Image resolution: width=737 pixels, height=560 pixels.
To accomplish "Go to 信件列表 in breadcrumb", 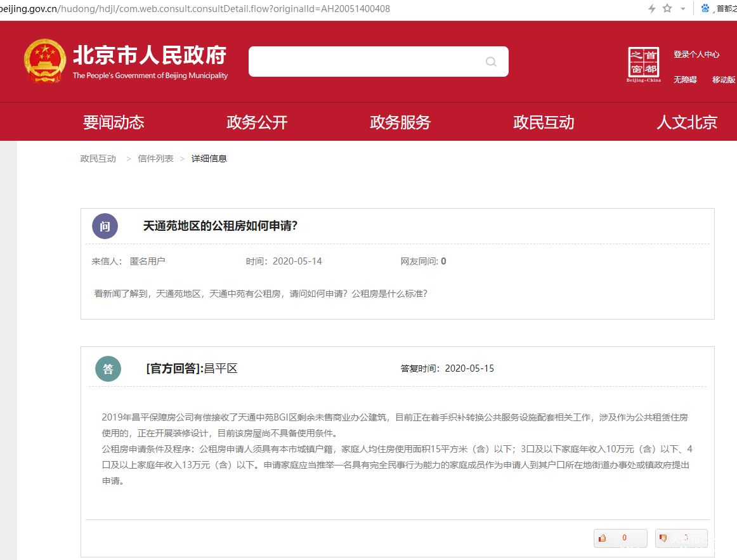I will 155,159.
